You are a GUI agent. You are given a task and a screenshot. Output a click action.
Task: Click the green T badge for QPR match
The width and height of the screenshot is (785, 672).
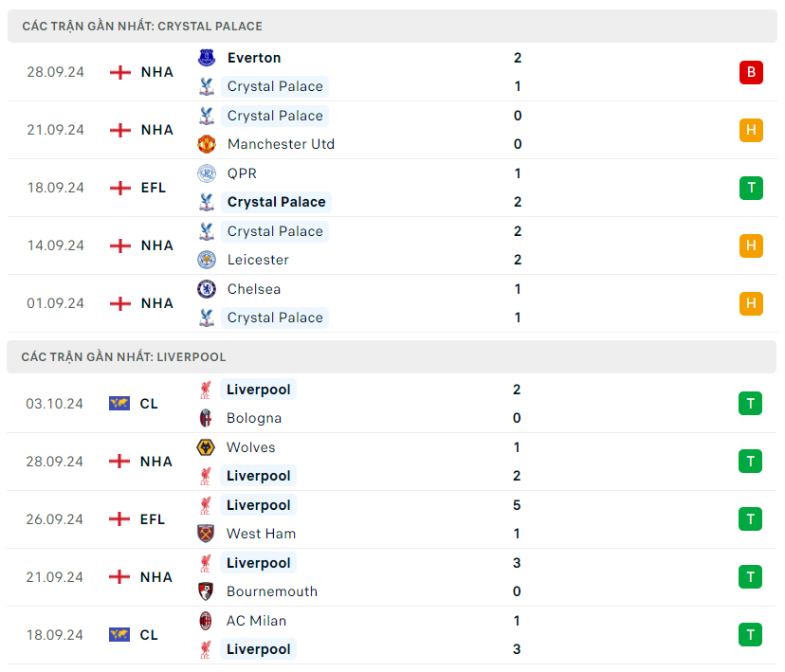click(751, 188)
